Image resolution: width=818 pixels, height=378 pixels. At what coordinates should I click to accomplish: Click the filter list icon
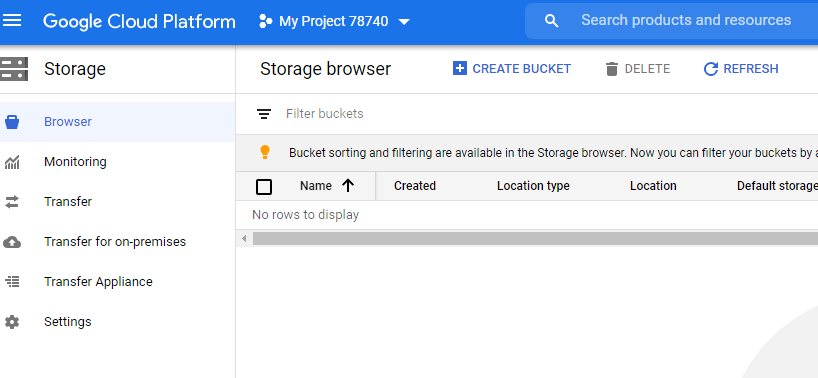click(264, 114)
